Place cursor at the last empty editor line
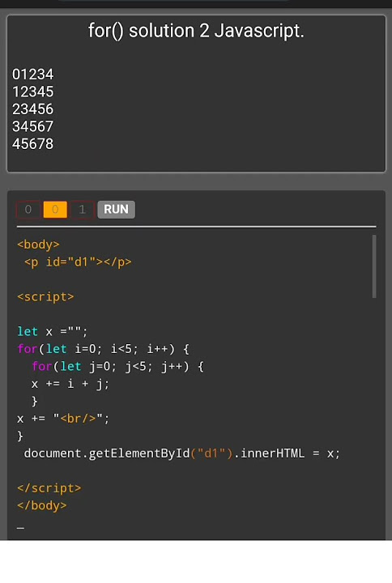392x583 pixels. 21,526
